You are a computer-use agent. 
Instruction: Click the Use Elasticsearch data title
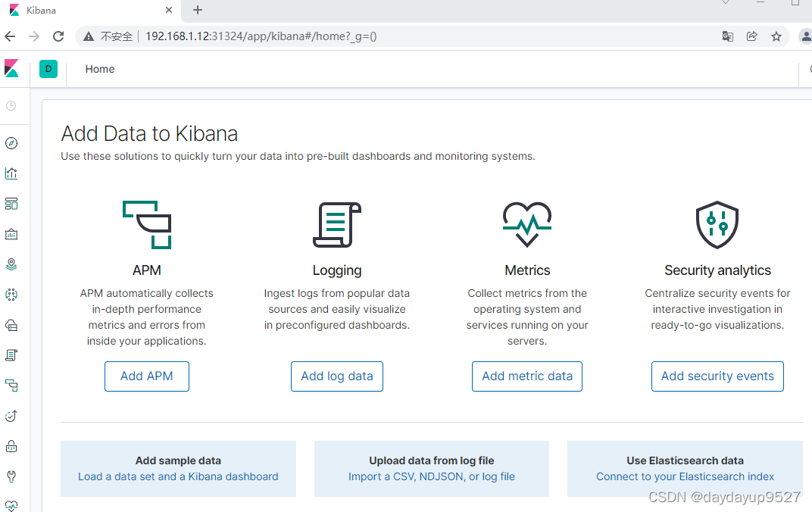pos(685,460)
